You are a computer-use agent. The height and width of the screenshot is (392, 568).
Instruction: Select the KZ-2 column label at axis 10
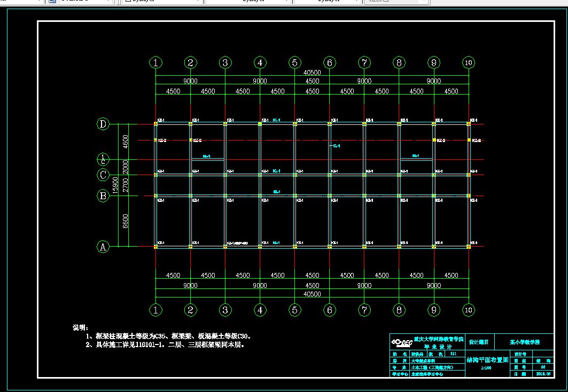(x=476, y=140)
